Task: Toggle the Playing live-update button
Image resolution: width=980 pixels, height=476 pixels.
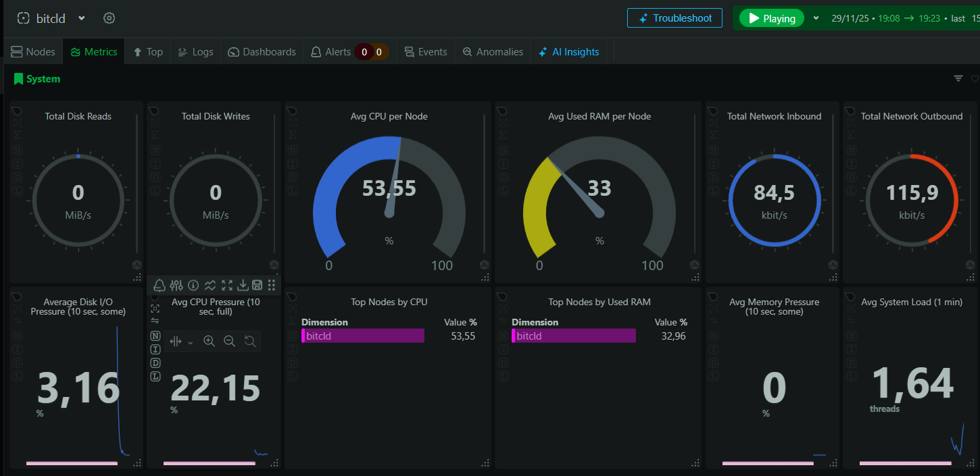Action: 771,18
